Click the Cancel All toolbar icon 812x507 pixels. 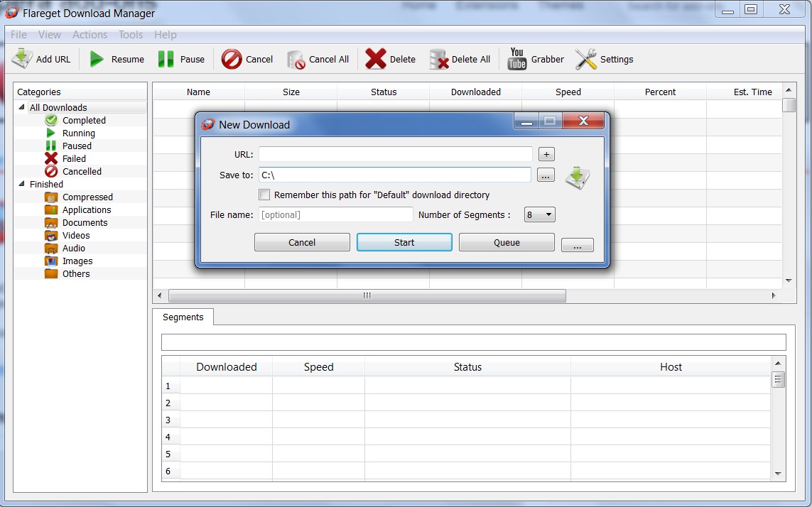[296, 60]
